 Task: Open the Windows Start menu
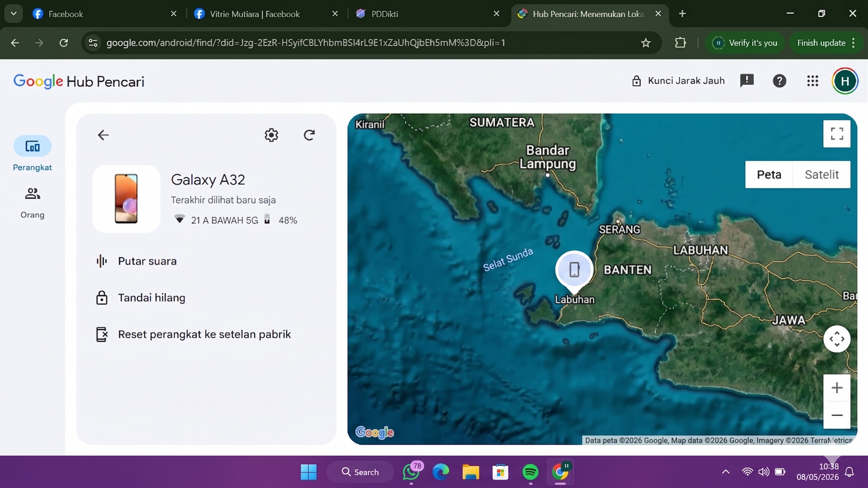309,472
